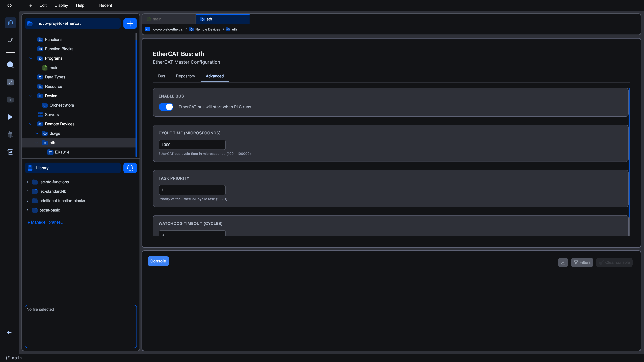Screen dimensions: 644x362
Task: Add new element with the plus button
Action: coord(130,23)
